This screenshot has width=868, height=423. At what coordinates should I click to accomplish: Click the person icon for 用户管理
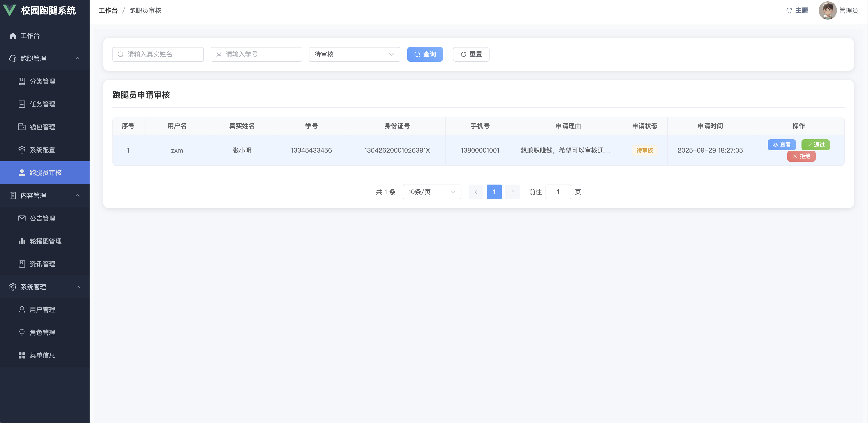pyautogui.click(x=22, y=309)
